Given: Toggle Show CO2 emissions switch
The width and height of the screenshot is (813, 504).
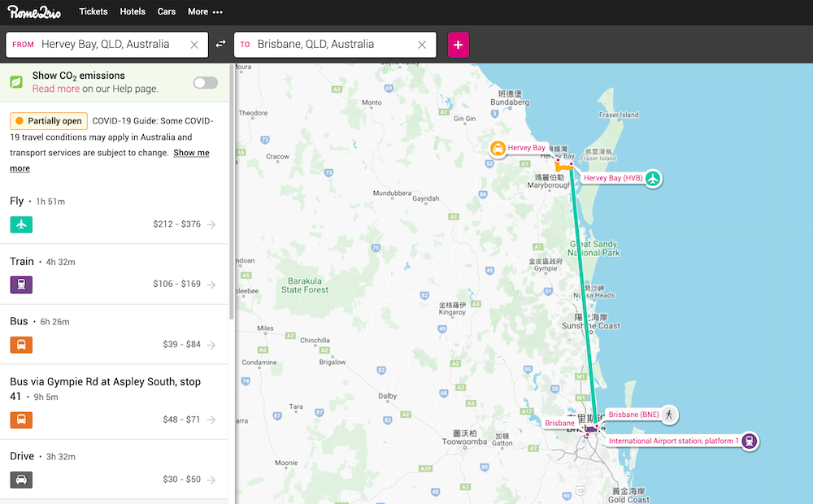Looking at the screenshot, I should tap(206, 82).
